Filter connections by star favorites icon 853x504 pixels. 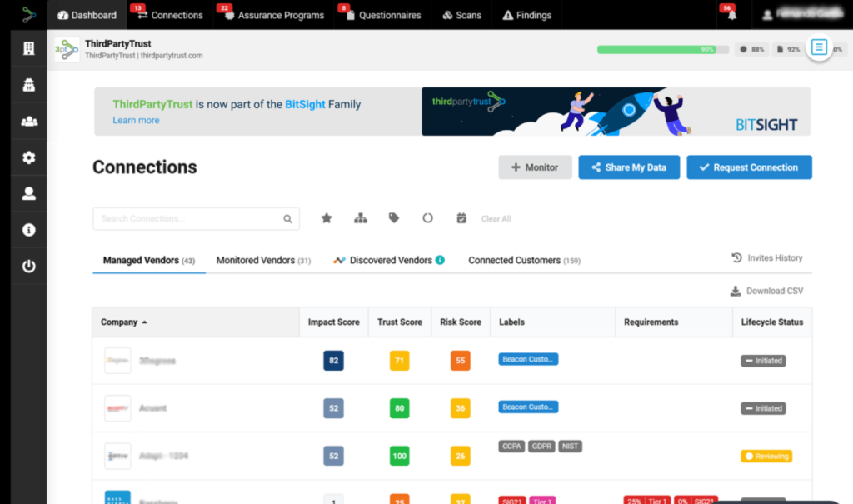[327, 218]
